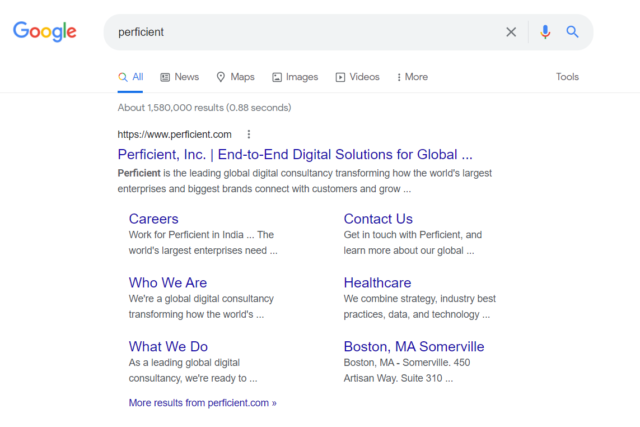Open the Tools search options
The width and height of the screenshot is (640, 427).
pos(567,77)
